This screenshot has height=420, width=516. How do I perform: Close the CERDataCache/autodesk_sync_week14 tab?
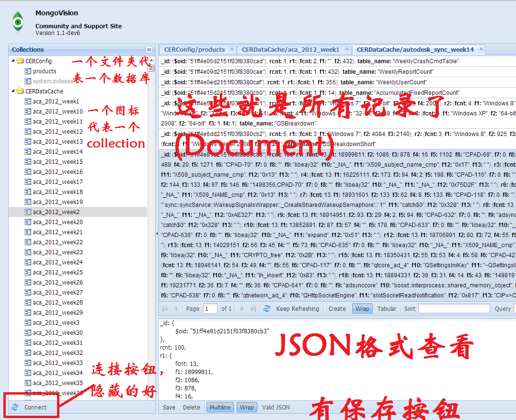tap(481, 49)
